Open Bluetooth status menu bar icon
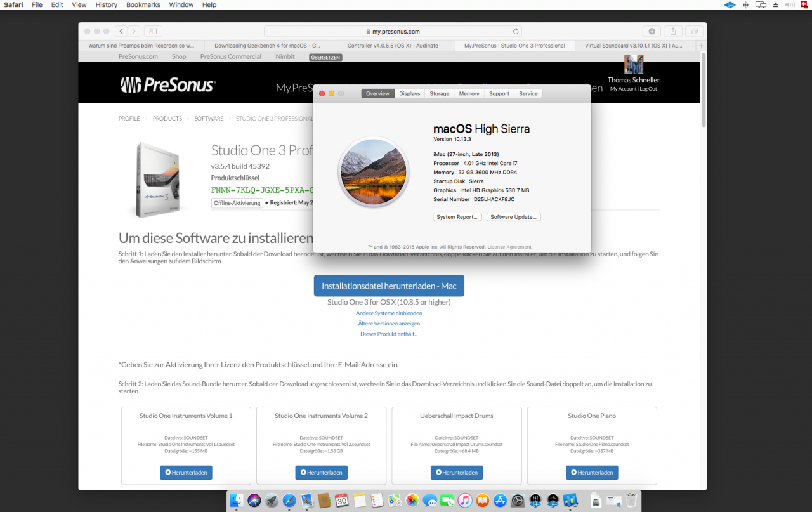Screen dimensions: 812x512 pyautogui.click(x=746, y=4)
